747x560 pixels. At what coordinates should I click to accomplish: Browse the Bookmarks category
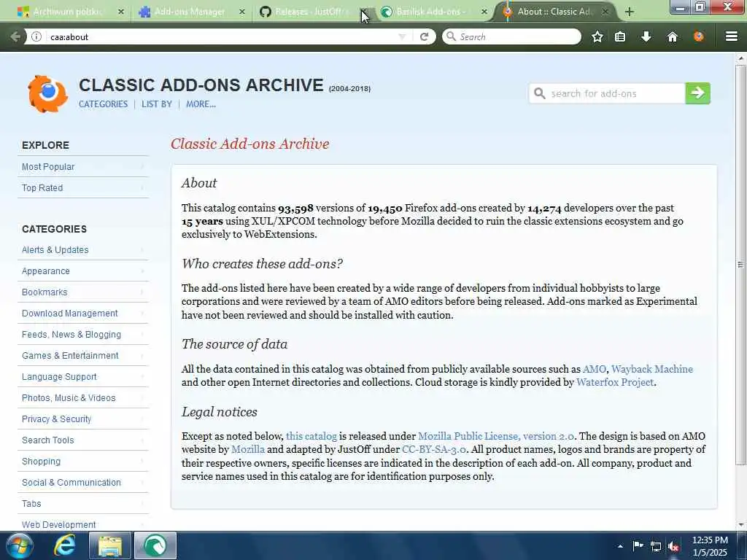pos(83,292)
